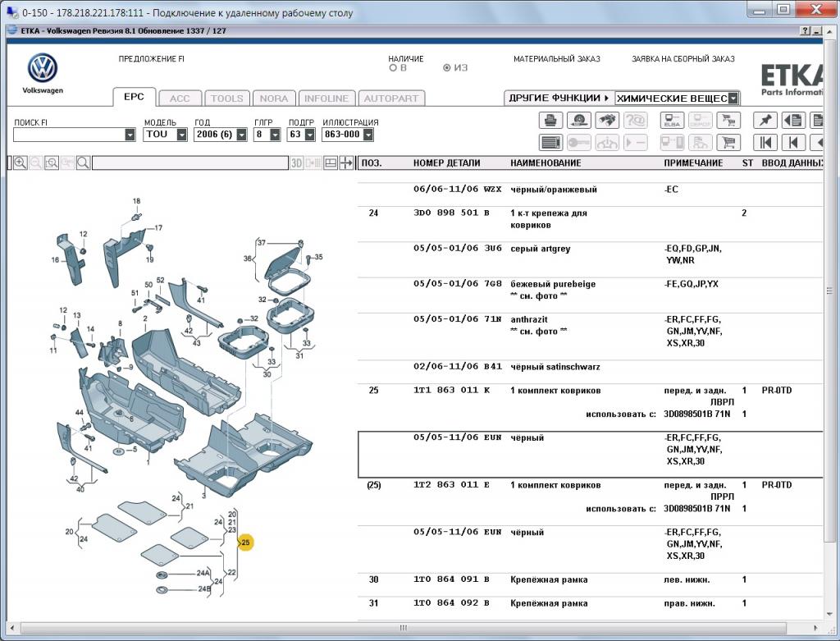
Task: Click the 3D view icon
Action: coord(297,163)
